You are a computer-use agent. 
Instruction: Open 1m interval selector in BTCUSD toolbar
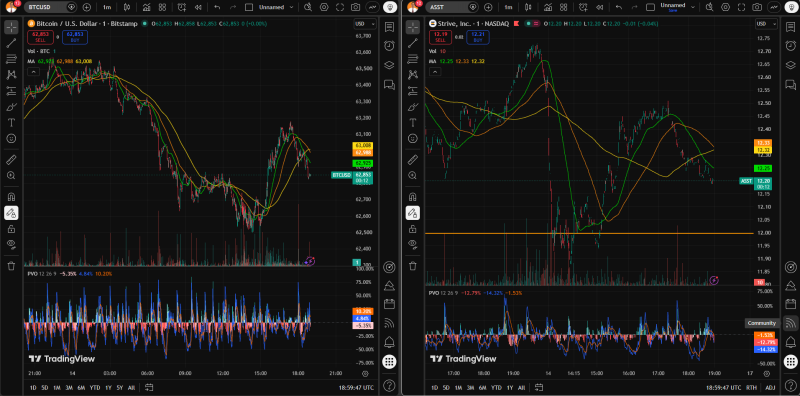click(x=107, y=7)
